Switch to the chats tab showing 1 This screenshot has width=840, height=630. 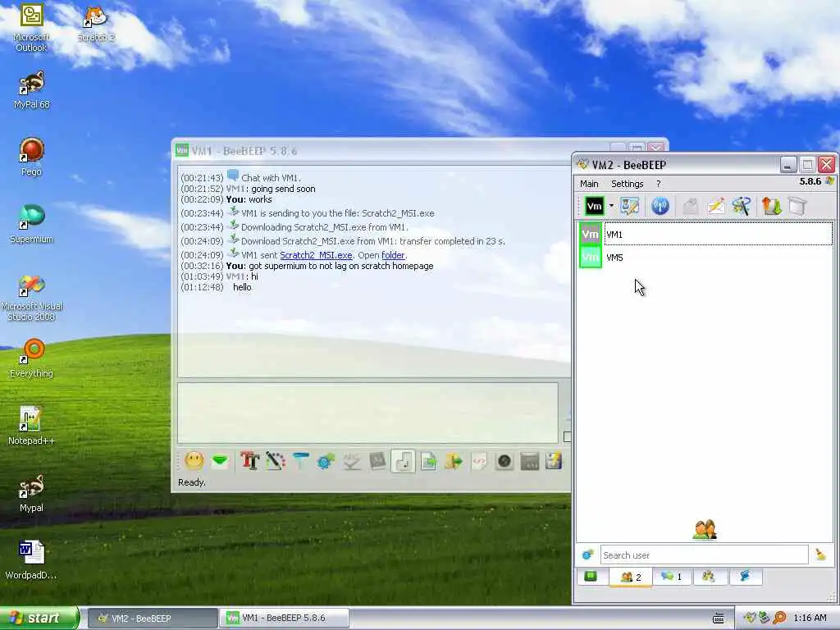[672, 577]
